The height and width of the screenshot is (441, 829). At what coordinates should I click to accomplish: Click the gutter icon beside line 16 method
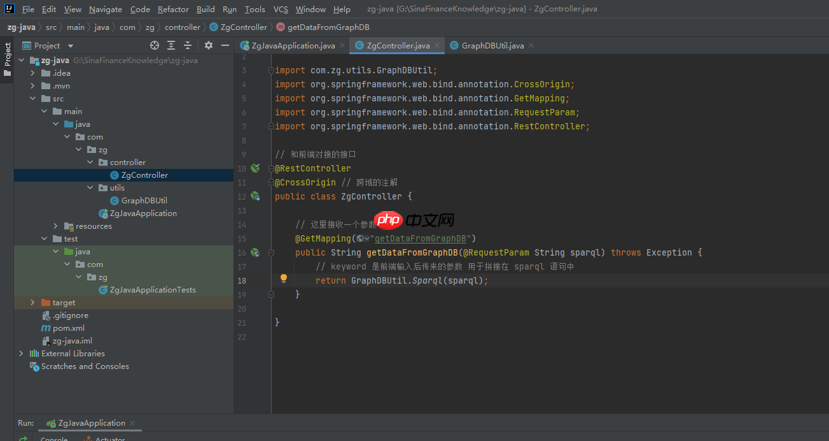(255, 253)
